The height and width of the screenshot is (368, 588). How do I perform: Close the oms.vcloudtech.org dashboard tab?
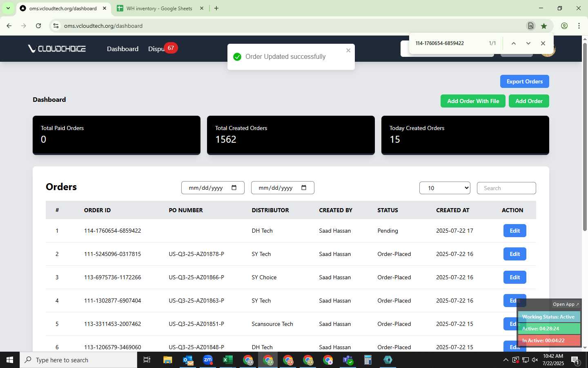[x=105, y=8]
